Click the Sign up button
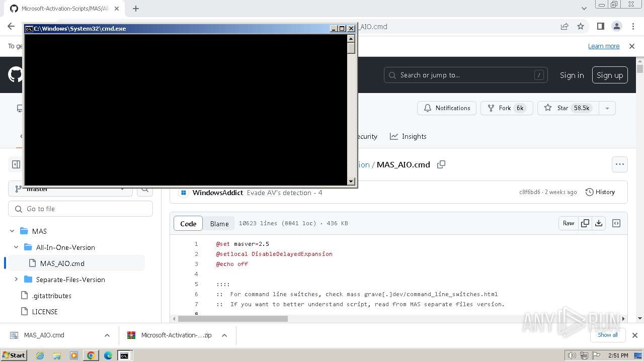644x362 pixels. [610, 75]
